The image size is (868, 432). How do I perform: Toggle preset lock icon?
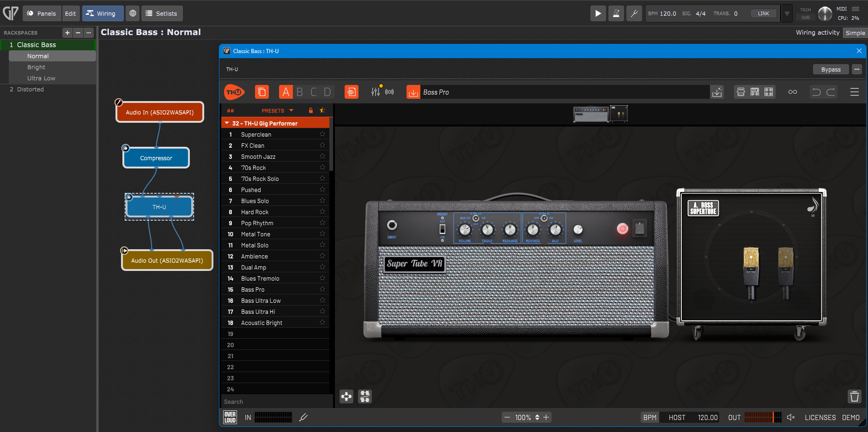311,111
